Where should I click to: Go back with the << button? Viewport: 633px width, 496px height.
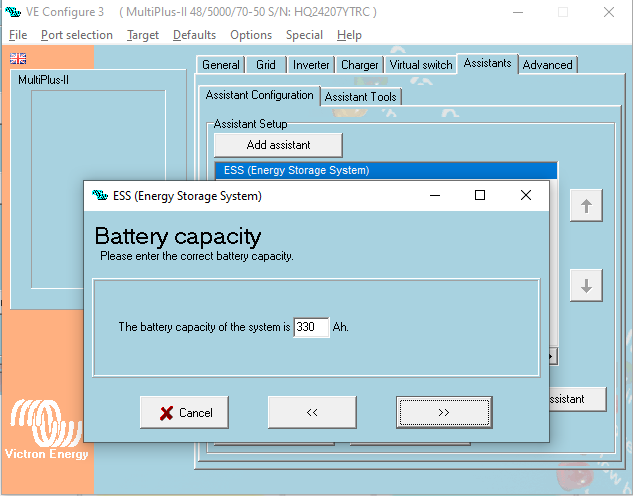(x=312, y=412)
